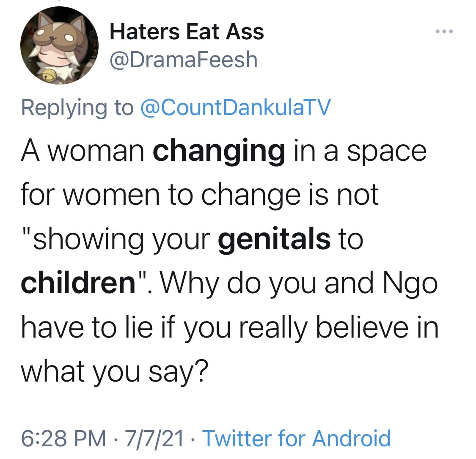Click the bold word 'children'

pyautogui.click(x=78, y=283)
